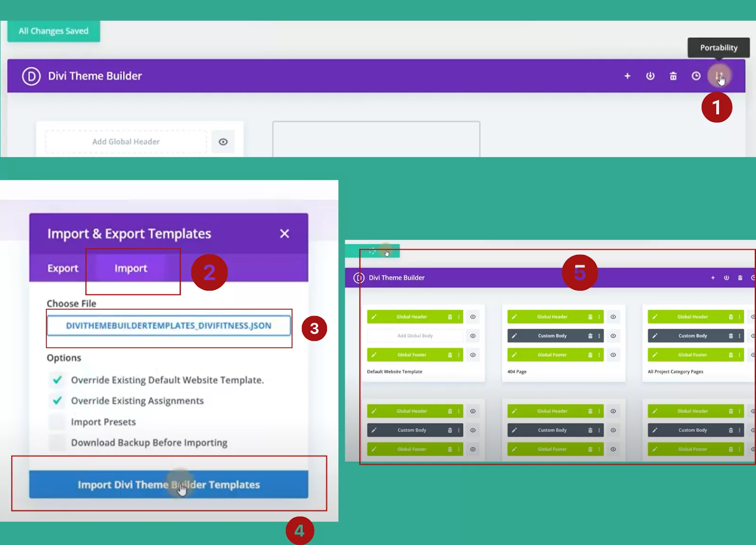Edit Global Header in All Project Category Pages card
Image resolution: width=756 pixels, height=545 pixels.
pyautogui.click(x=654, y=317)
